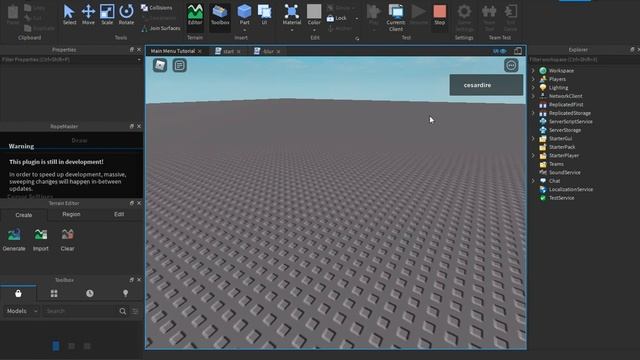The width and height of the screenshot is (640, 360).
Task: Click the cesardire player entry
Action: tap(486, 85)
